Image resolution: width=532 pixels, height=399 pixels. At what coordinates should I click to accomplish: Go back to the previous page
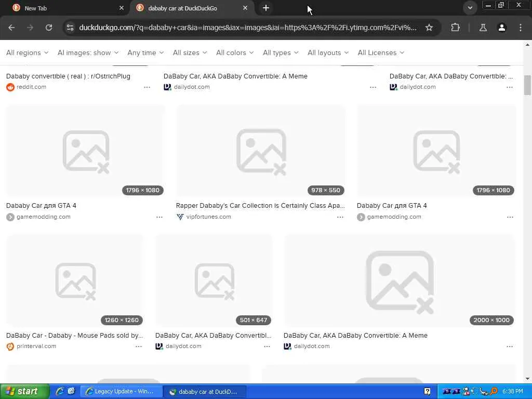(x=11, y=28)
